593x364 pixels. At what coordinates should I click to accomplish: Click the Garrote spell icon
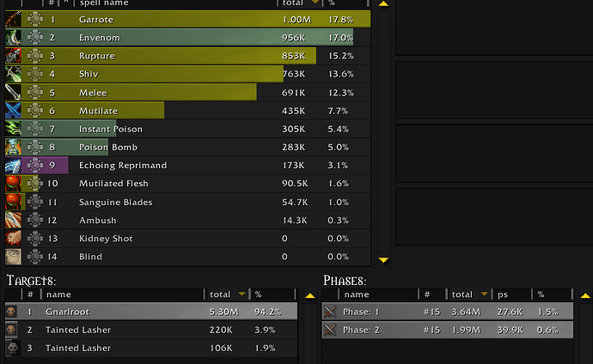point(13,19)
